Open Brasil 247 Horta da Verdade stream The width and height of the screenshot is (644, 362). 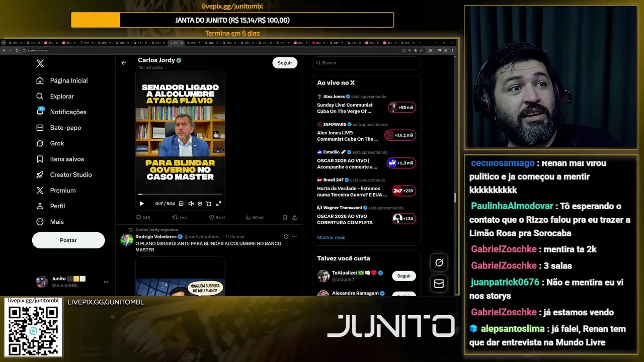[x=352, y=192]
